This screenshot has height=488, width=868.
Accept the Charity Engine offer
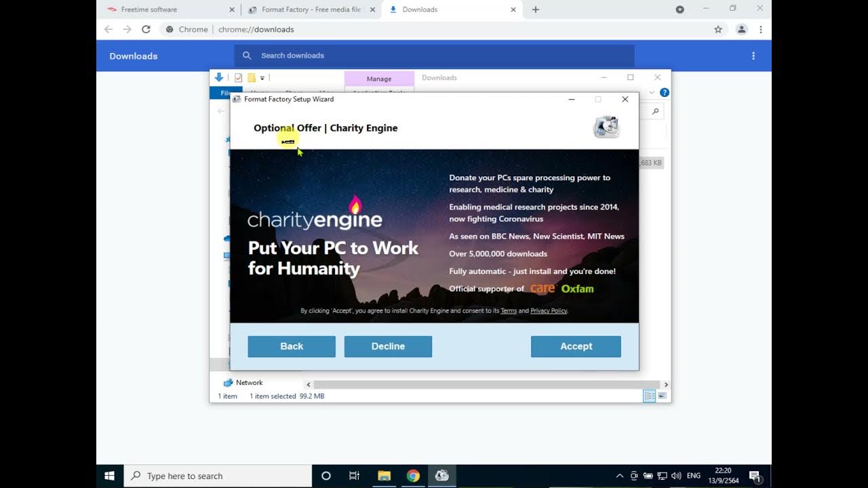(x=576, y=346)
